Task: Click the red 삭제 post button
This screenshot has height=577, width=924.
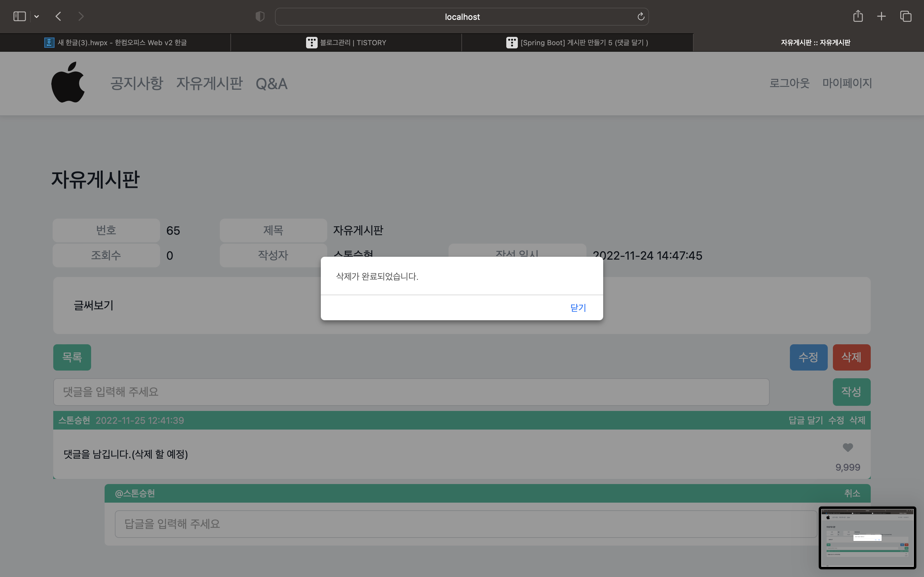Action: click(x=851, y=357)
